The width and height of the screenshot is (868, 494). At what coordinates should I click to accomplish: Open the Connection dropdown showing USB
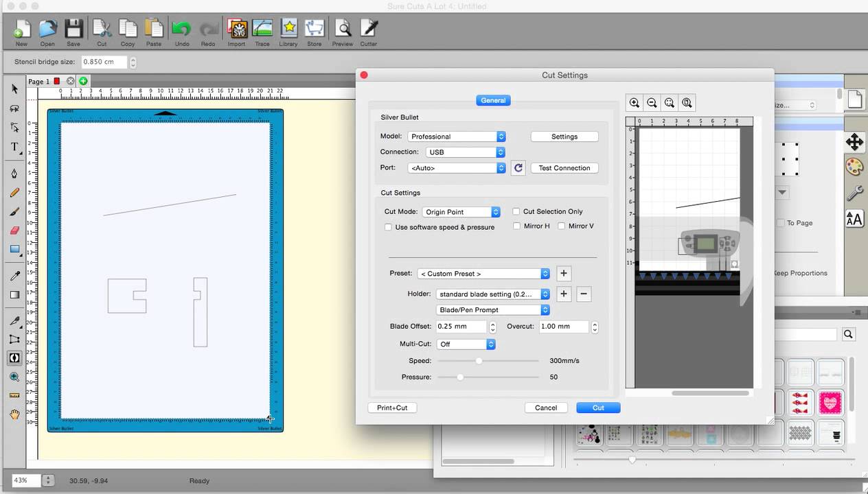(465, 152)
